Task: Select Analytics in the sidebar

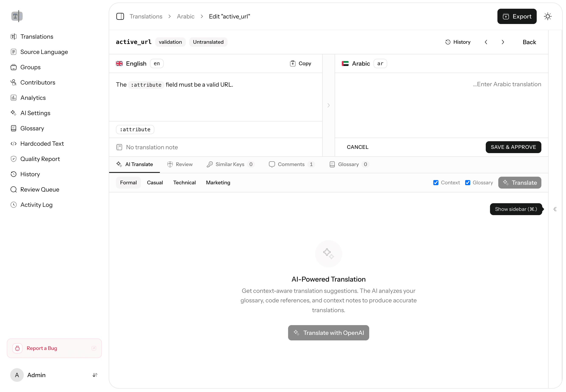Action: point(33,97)
